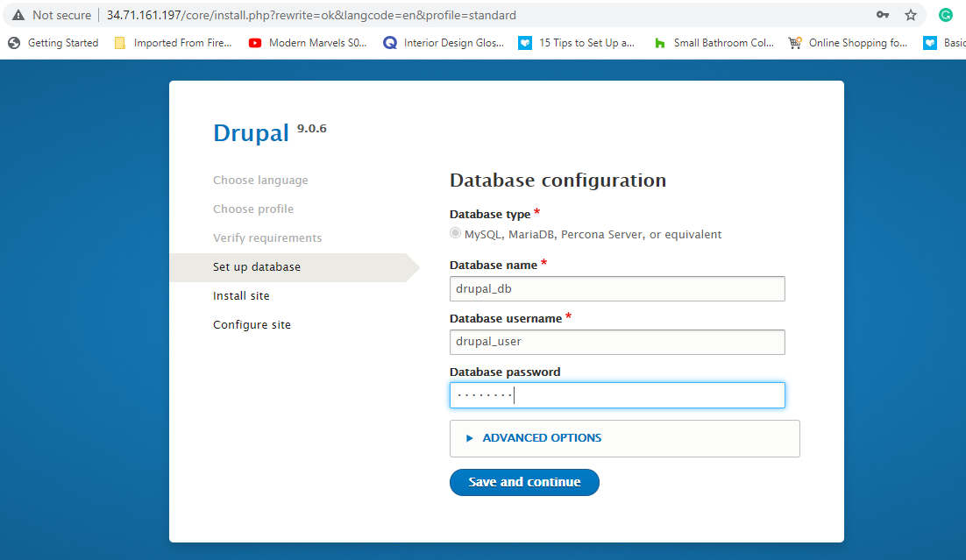Screen dimensions: 966x560
Task: Open the Modern Marvels YouTube bookmark
Action: tap(308, 42)
